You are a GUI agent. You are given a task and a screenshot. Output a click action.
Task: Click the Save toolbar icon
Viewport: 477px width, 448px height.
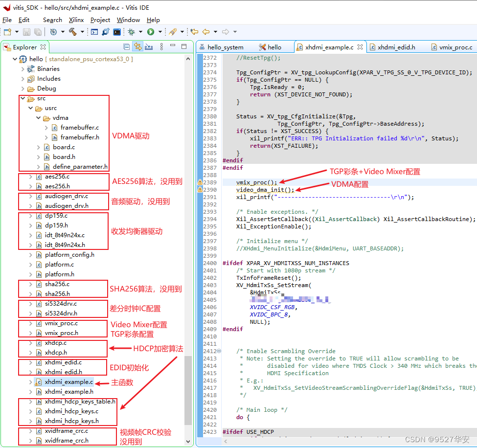tap(26, 32)
